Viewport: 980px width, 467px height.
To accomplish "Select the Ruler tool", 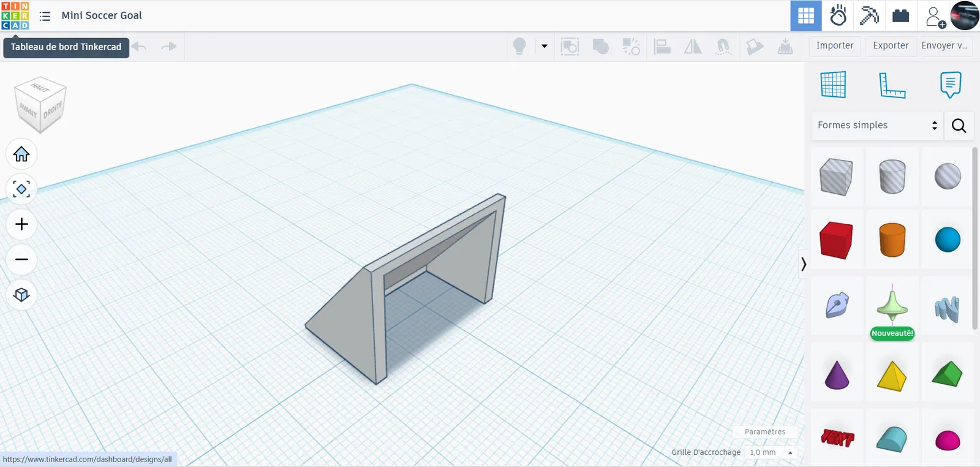I will [x=892, y=85].
